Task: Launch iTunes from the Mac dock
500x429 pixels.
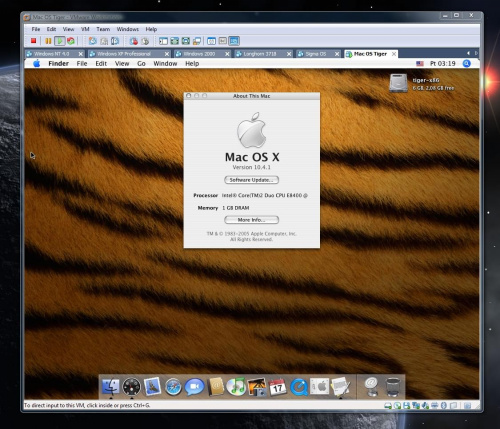Action: coord(236,387)
